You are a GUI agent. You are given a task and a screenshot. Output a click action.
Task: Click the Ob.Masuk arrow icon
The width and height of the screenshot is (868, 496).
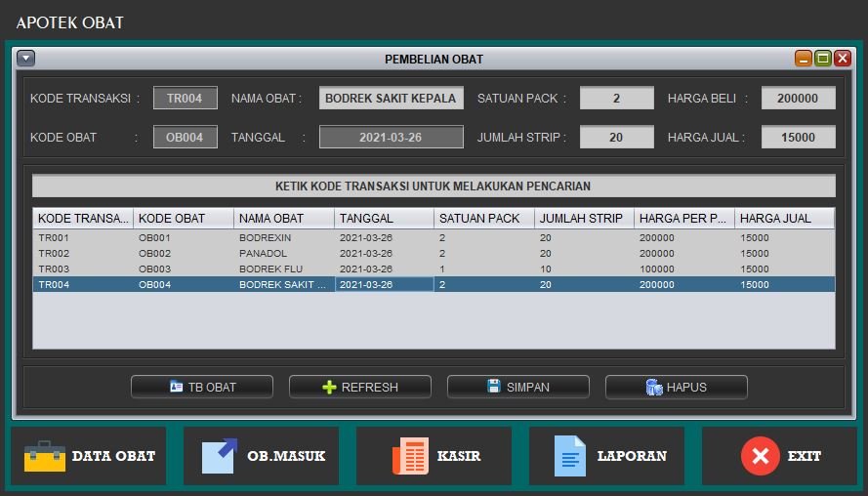coord(220,456)
